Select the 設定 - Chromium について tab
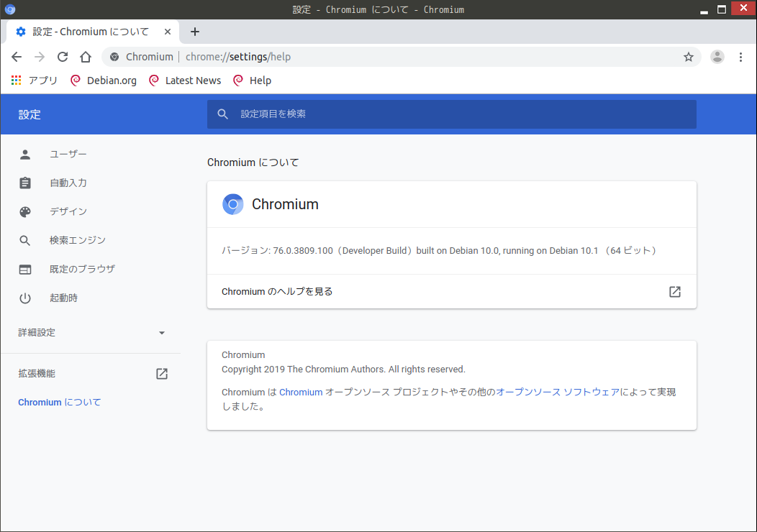The height and width of the screenshot is (532, 757). [93, 32]
